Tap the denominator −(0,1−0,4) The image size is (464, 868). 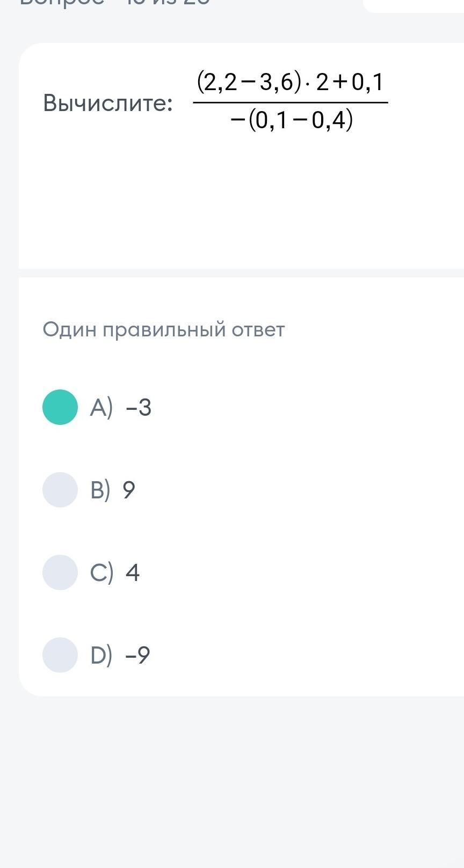(292, 120)
